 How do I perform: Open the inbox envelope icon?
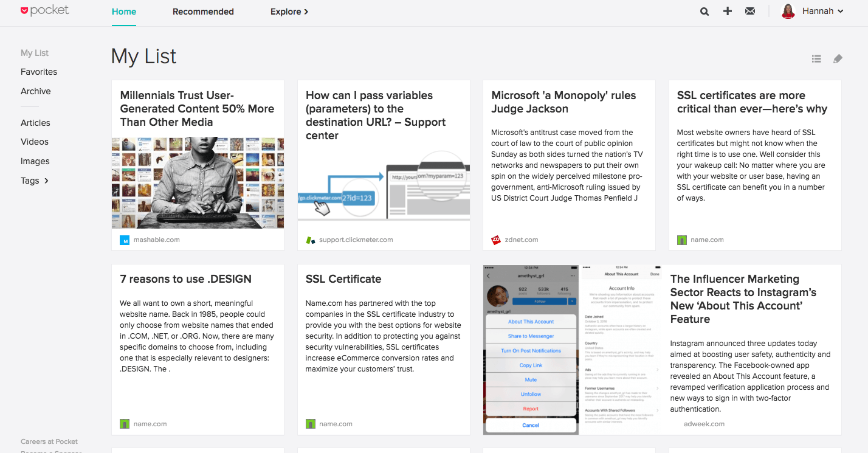click(x=750, y=11)
